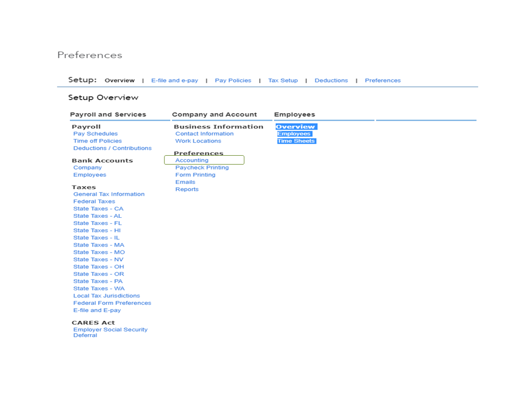Select State Taxes - WA link
532x399 pixels.
click(98, 288)
